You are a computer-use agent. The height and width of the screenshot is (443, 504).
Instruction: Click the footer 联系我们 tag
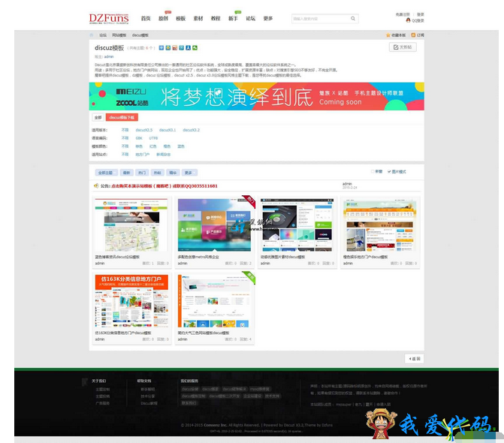[189, 403]
